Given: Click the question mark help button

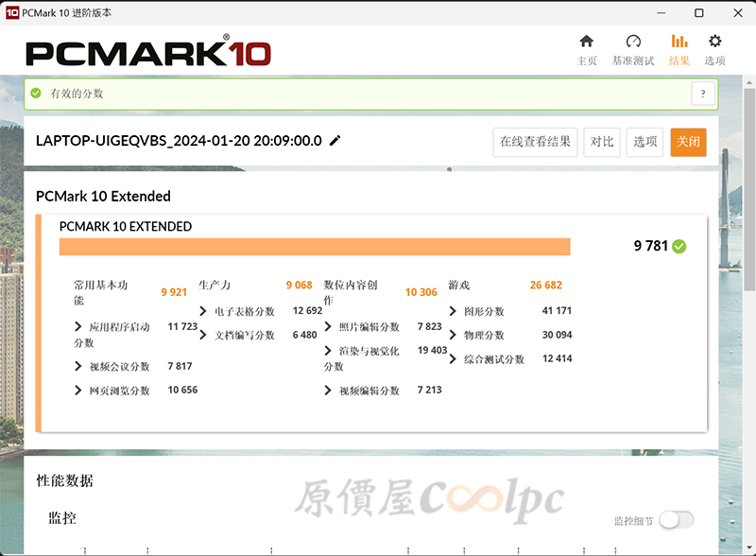Looking at the screenshot, I should pos(702,94).
